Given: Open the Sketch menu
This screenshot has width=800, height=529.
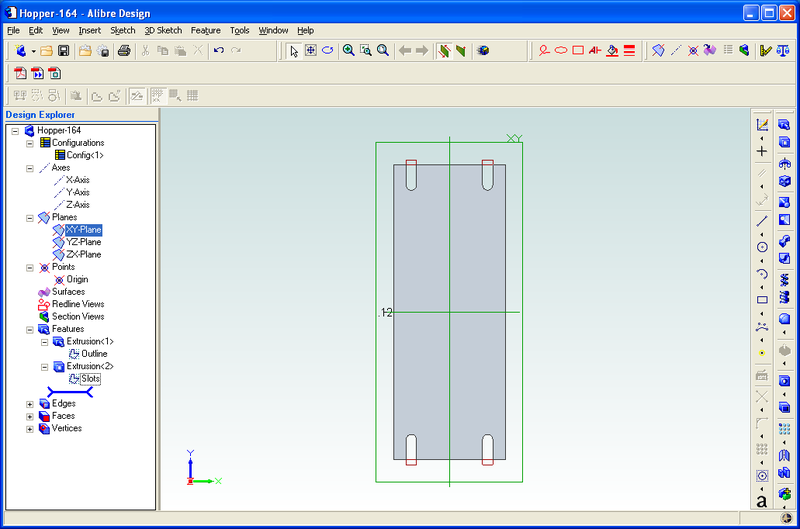Looking at the screenshot, I should point(123,30).
